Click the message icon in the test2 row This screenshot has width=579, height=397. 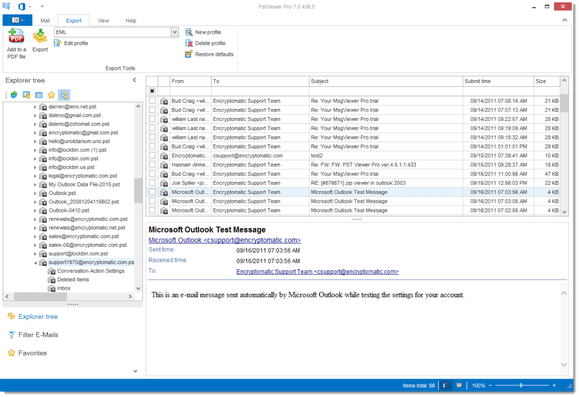click(x=164, y=156)
